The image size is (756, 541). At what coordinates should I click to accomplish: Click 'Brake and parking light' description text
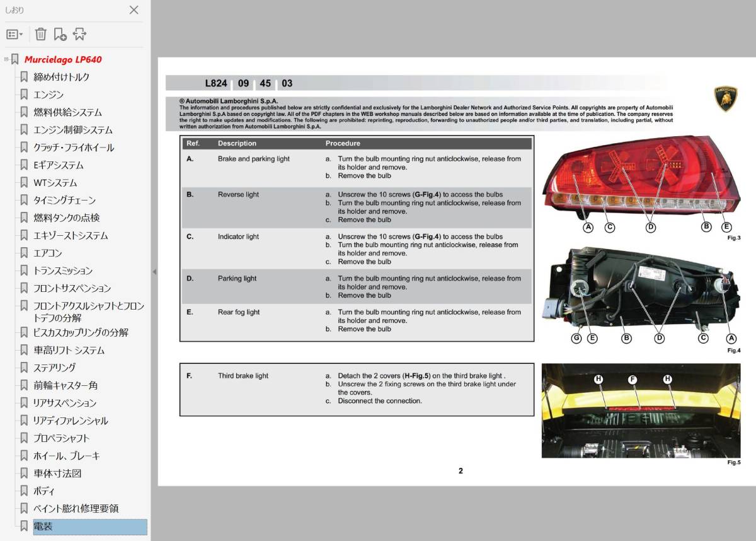254,159
